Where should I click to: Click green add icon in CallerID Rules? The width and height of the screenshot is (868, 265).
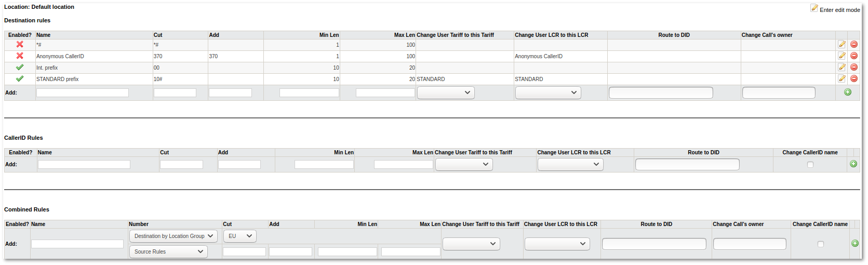coord(853,164)
